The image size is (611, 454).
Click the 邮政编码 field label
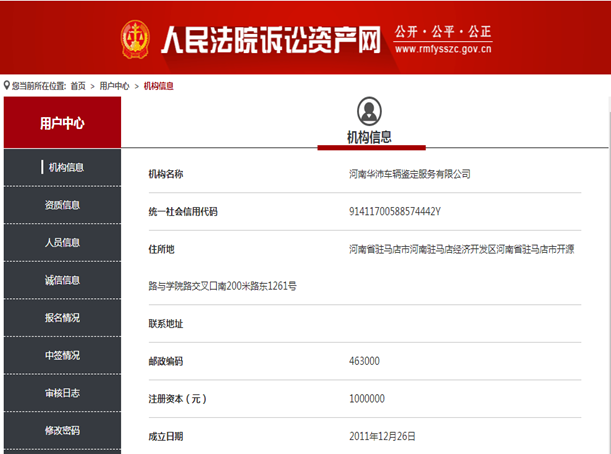coord(166,361)
